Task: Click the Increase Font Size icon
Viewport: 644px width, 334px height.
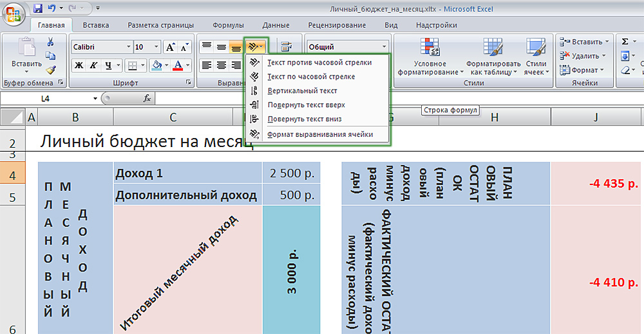Action: (170, 47)
